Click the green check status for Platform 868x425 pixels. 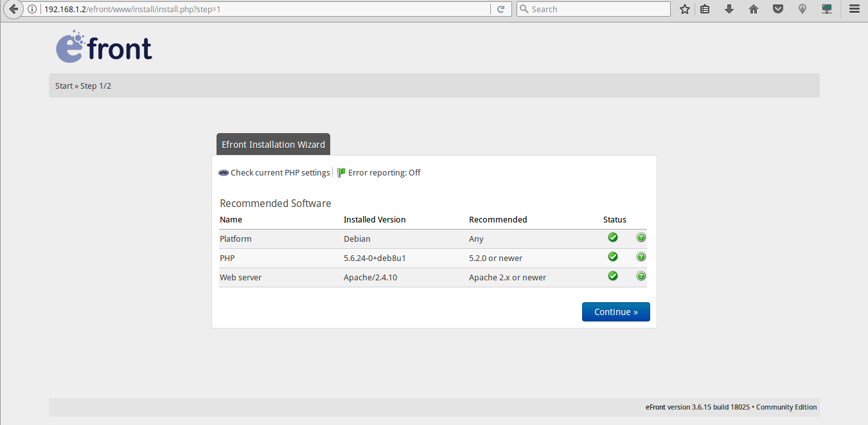tap(612, 237)
